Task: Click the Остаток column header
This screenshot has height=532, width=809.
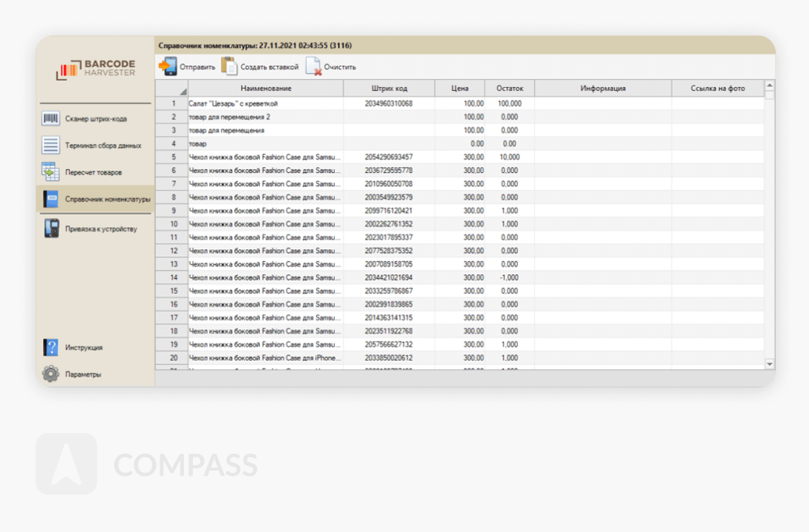Action: point(509,89)
